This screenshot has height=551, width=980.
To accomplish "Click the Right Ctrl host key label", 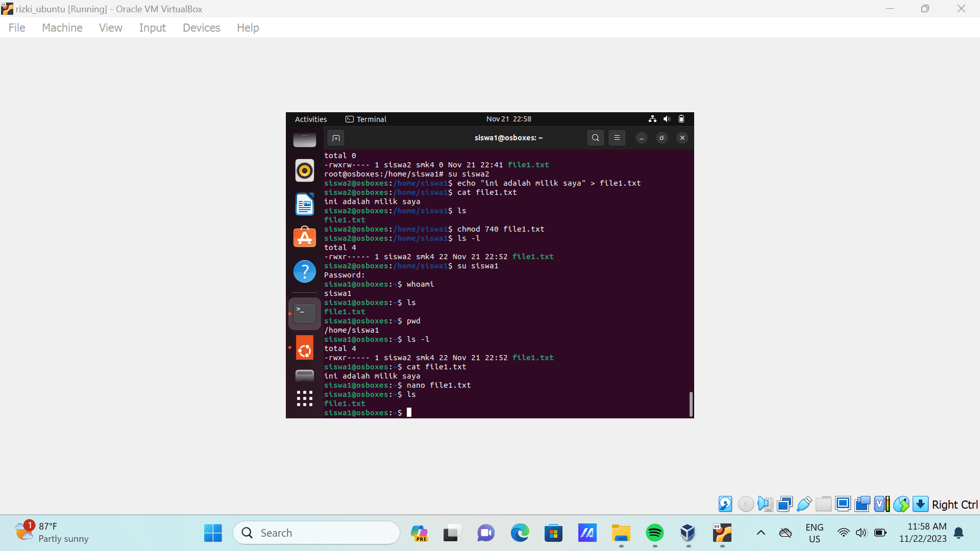I will click(954, 505).
